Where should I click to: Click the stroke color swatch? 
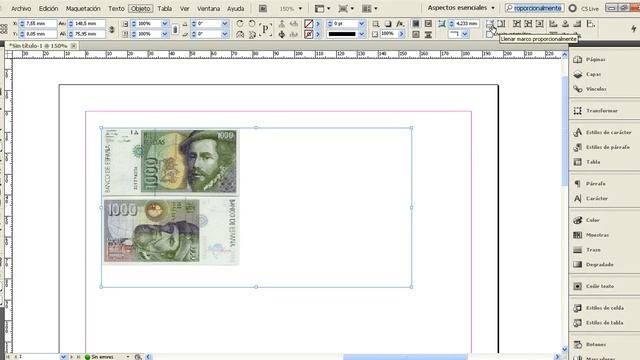[309, 35]
